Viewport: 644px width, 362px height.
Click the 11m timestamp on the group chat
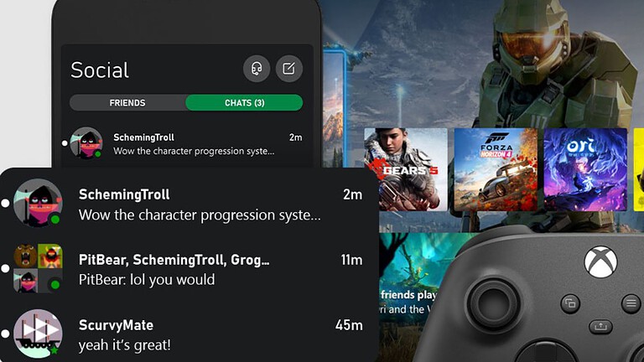tap(351, 260)
